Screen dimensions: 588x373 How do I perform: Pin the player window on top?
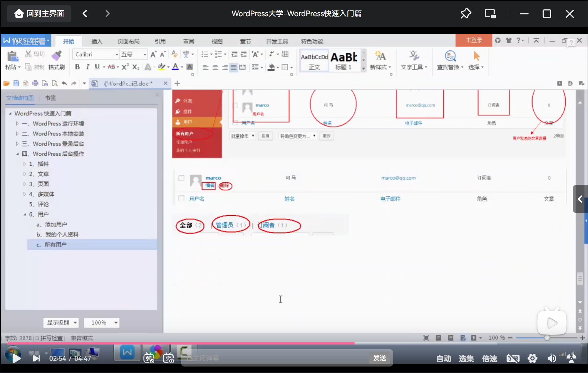[465, 14]
